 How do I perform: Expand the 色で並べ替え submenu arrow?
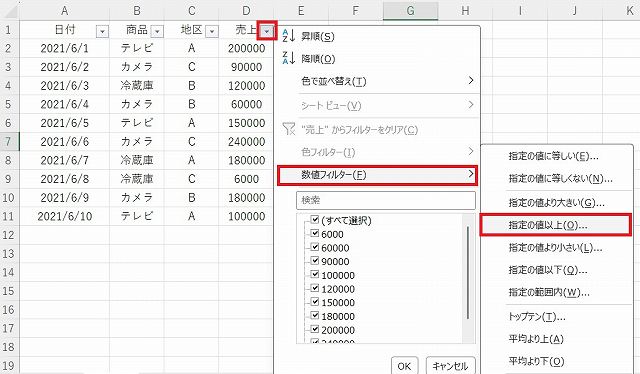[x=471, y=80]
